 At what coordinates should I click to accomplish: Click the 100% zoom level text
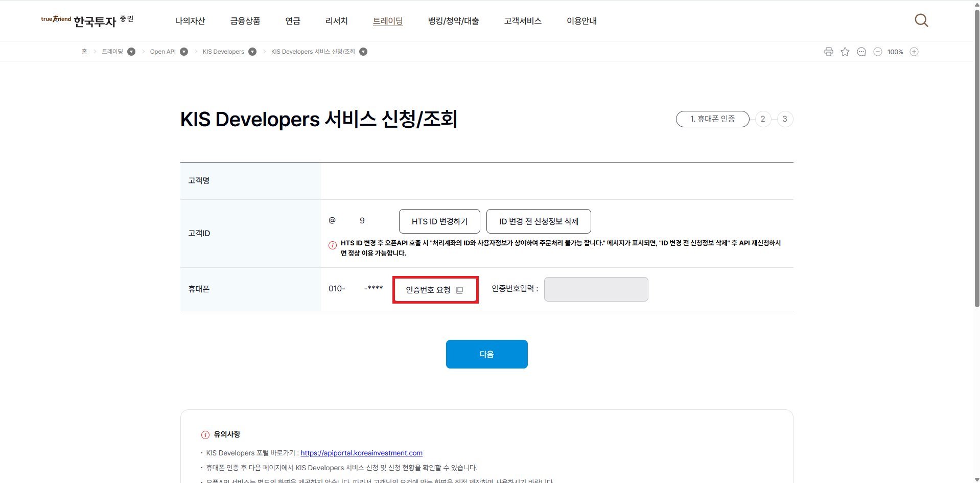[895, 52]
